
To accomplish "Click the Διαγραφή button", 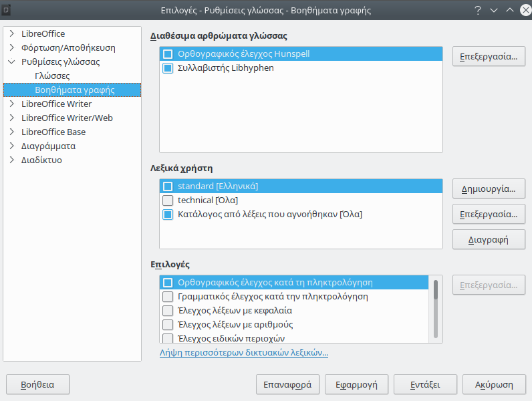I will point(489,239).
